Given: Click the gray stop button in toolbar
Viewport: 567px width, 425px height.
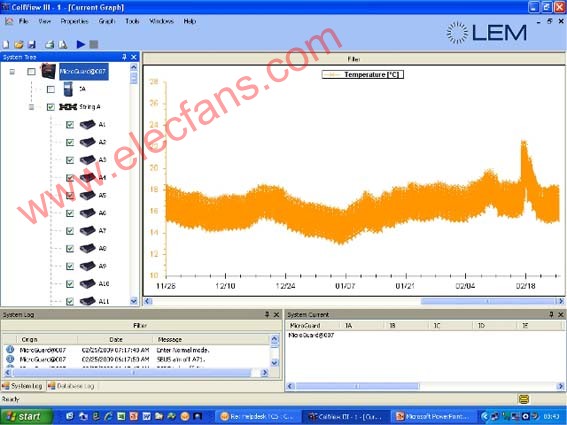Looking at the screenshot, I should [x=94, y=44].
